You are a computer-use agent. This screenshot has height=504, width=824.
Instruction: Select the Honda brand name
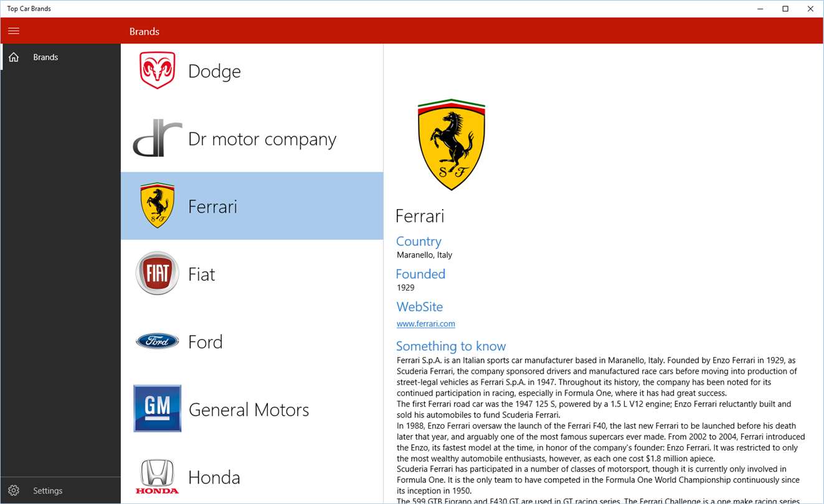click(x=214, y=477)
